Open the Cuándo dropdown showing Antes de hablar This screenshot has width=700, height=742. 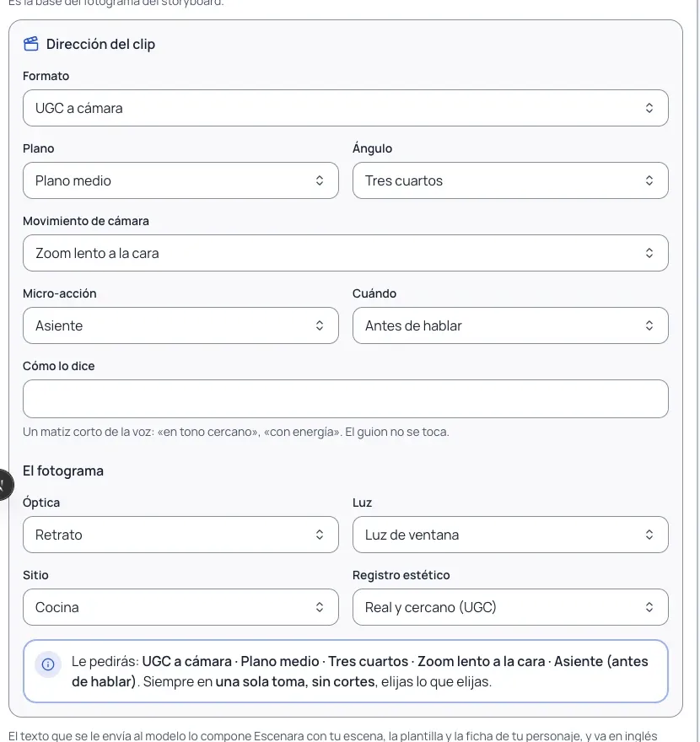510,325
